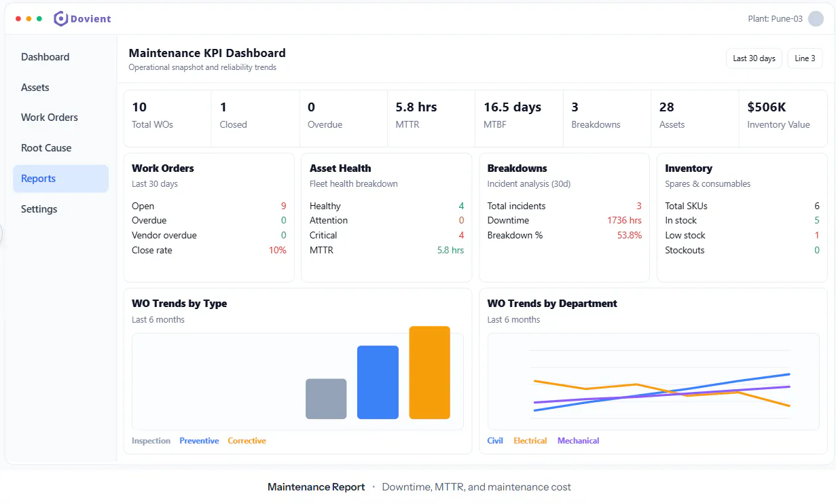
Task: Click the Critical row in Asset Health
Action: pos(387,235)
